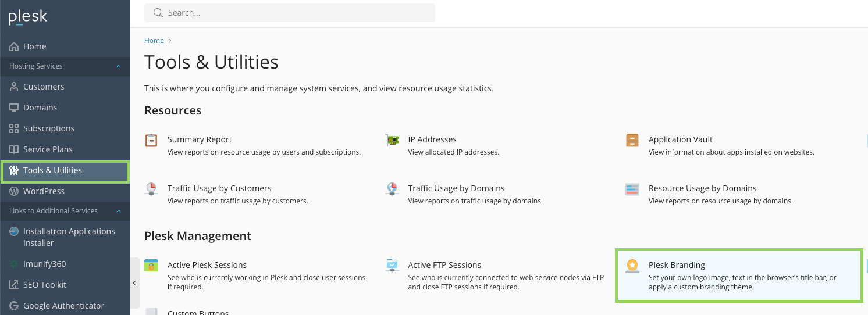Click the IP Addresses network card icon
Image resolution: width=868 pixels, height=315 pixels.
(x=392, y=140)
